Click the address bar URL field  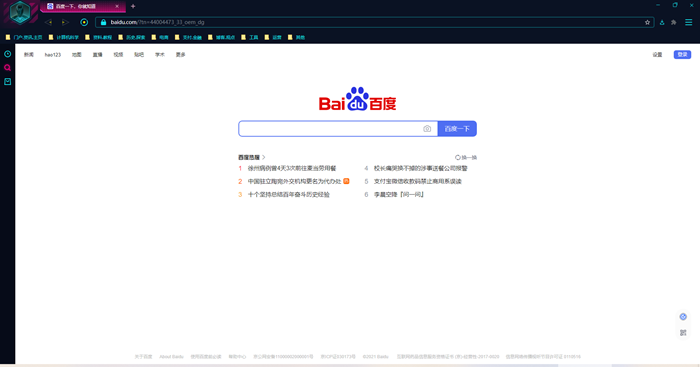(x=375, y=22)
